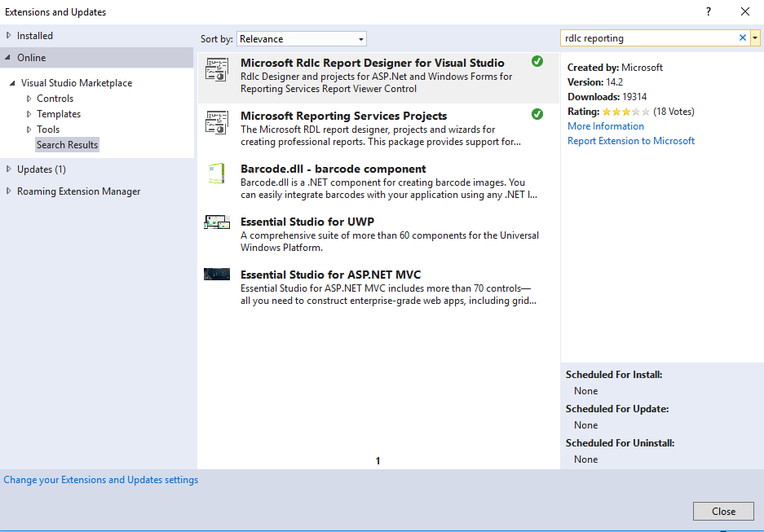Click the Microsoft Rdlc Report Designer extension icon

[217, 69]
